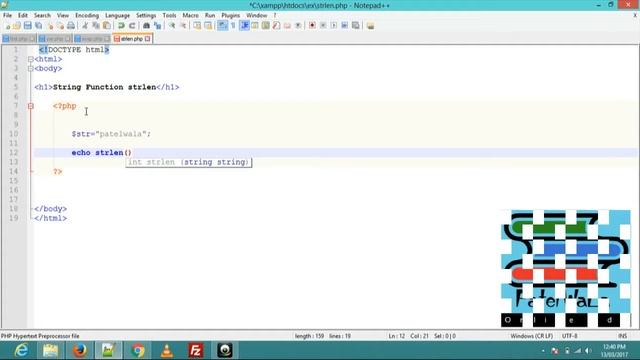Screen dimensions: 640x360
Task: Click the Cut scissors icon
Action: 85,26
